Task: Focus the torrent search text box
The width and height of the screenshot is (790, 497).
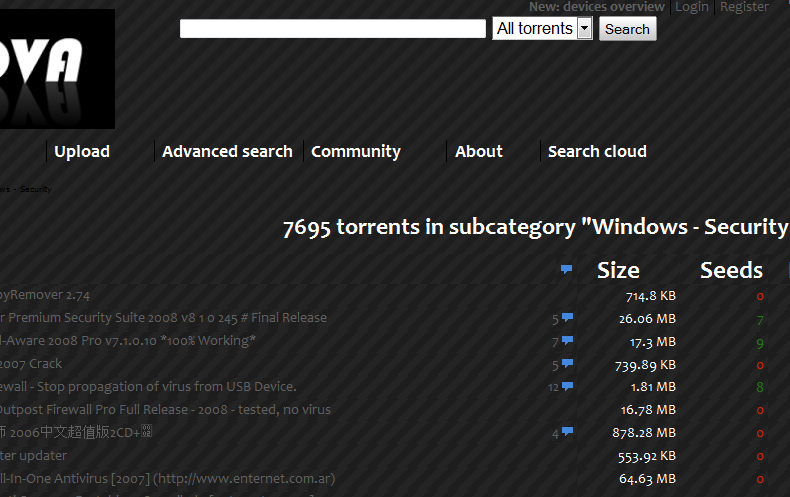Action: 333,29
